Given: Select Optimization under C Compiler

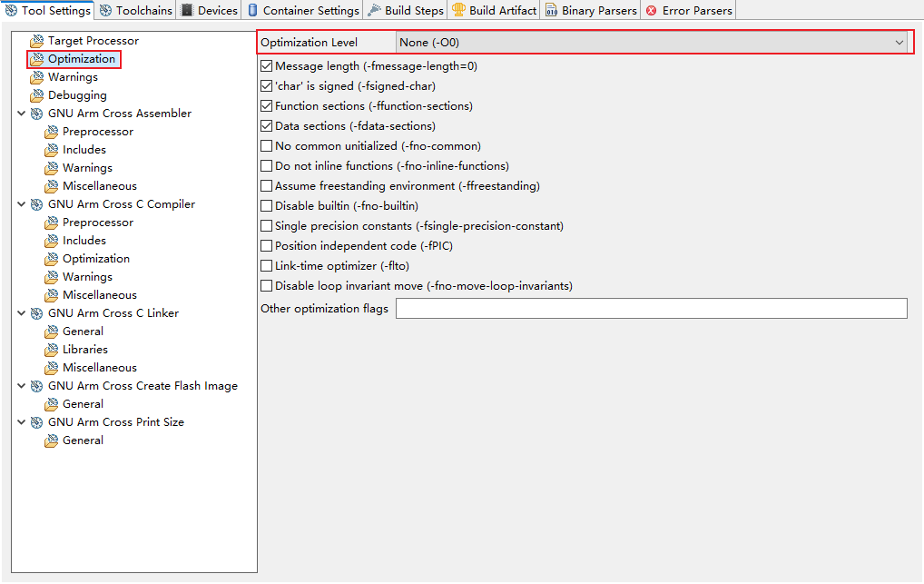Looking at the screenshot, I should tap(96, 259).
